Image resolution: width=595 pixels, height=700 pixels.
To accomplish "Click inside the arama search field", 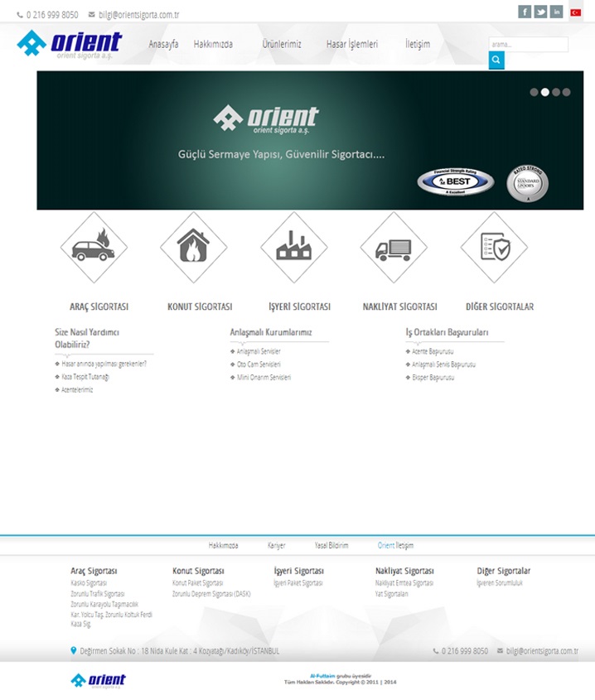I will coord(528,44).
